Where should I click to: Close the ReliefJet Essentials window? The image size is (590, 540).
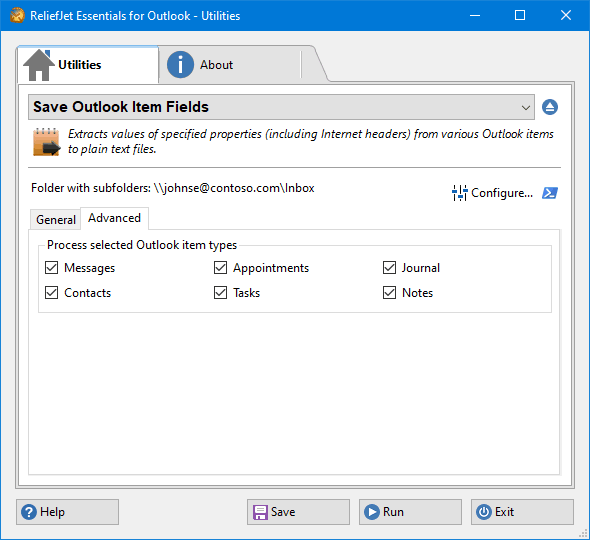[x=566, y=15]
